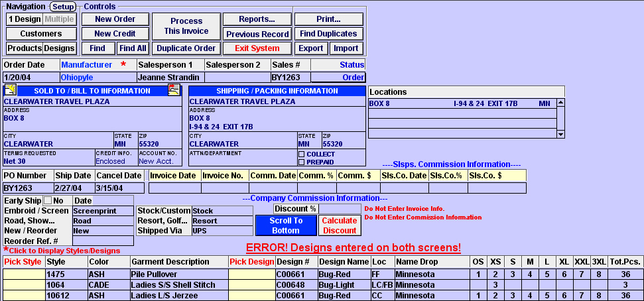Click the Pick Design column header
The image size is (644, 301).
point(252,262)
